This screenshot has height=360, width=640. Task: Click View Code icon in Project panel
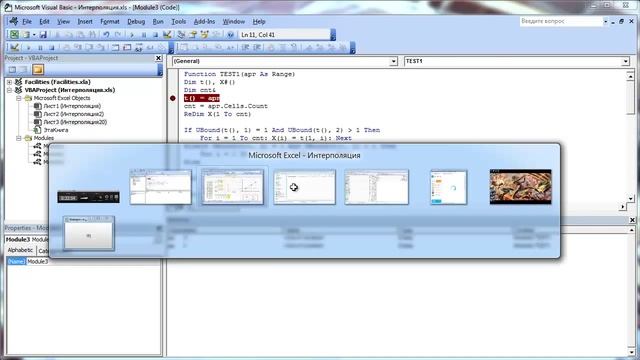click(12, 70)
